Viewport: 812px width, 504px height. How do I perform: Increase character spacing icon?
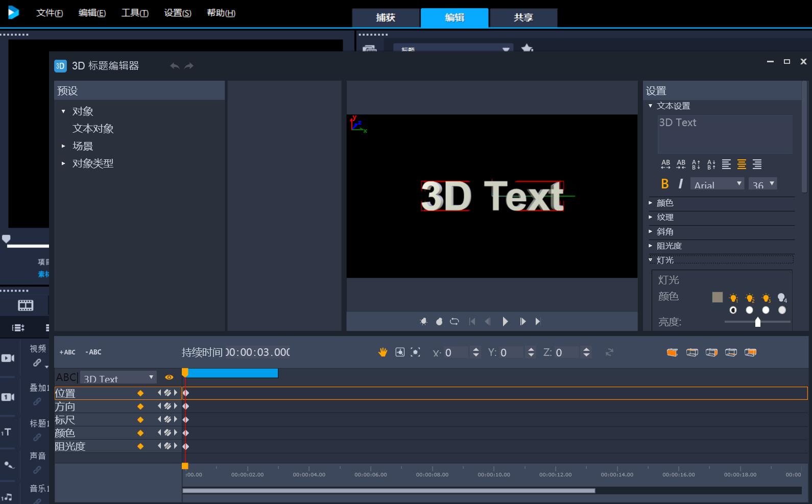[x=665, y=164]
